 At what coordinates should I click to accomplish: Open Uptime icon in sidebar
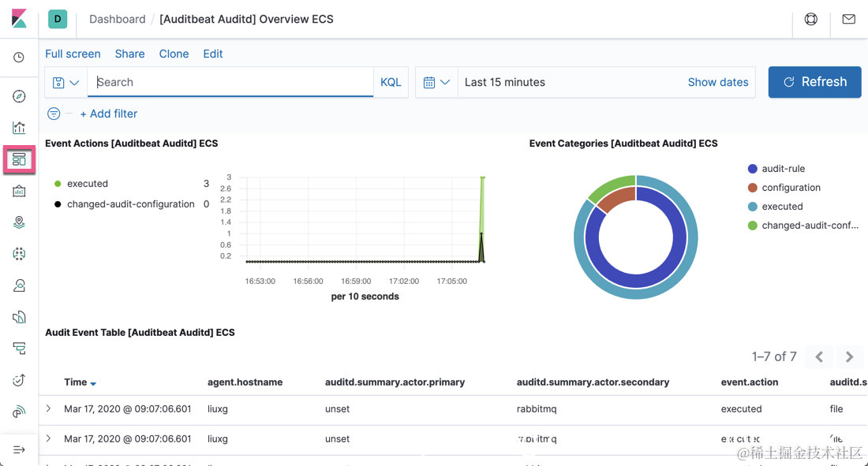pos(19,380)
